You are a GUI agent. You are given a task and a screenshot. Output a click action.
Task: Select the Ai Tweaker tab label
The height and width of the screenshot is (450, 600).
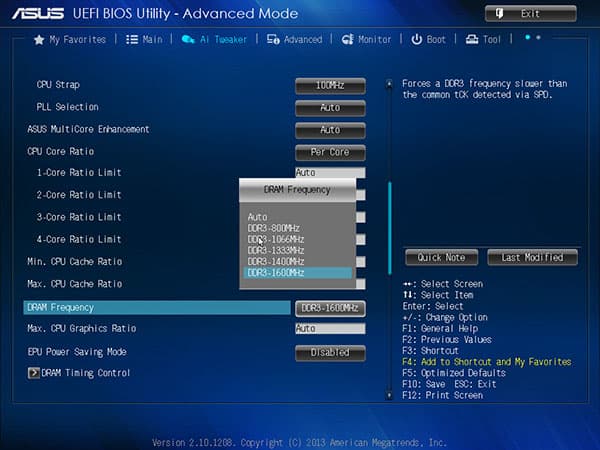click(223, 39)
